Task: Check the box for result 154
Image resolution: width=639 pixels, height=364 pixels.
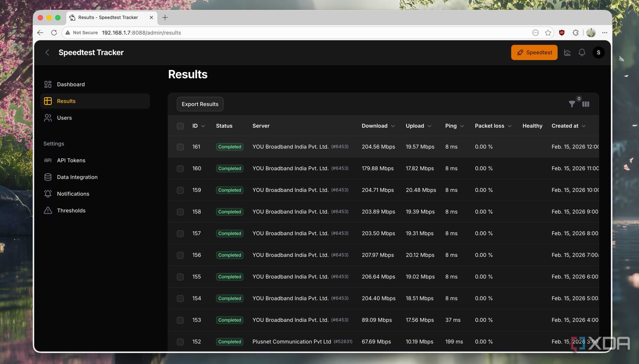Action: pos(180,298)
